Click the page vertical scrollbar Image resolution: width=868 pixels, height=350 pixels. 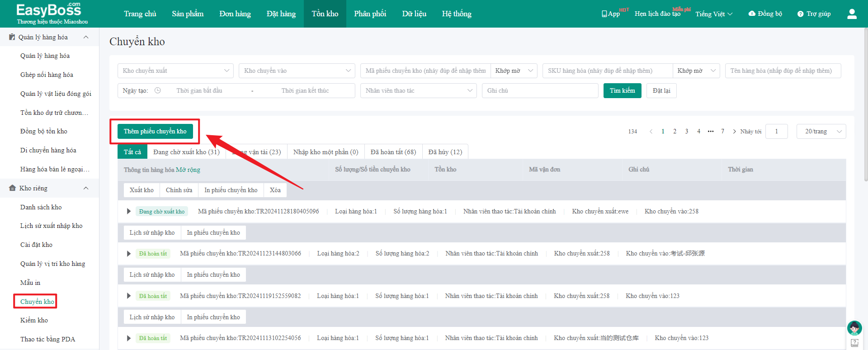866,104
